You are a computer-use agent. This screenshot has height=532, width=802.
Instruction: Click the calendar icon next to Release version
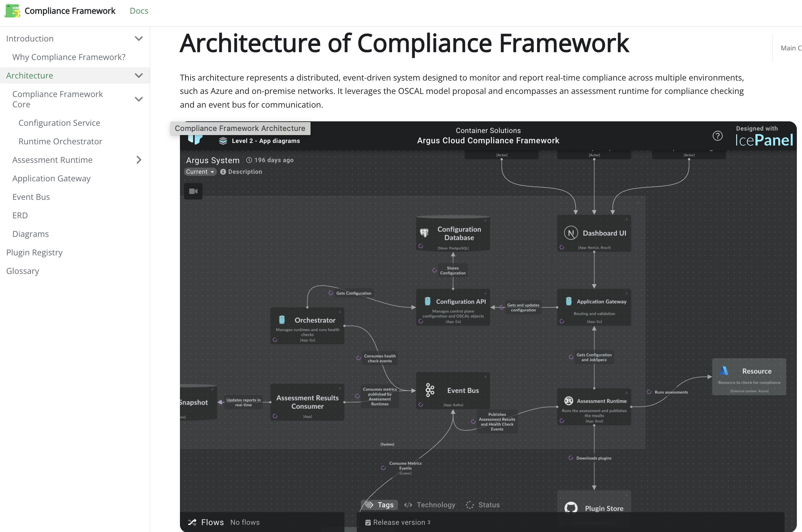[x=368, y=522]
